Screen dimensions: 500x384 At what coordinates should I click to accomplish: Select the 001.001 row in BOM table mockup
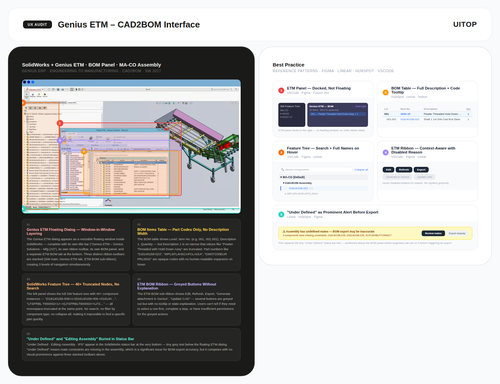(x=427, y=119)
